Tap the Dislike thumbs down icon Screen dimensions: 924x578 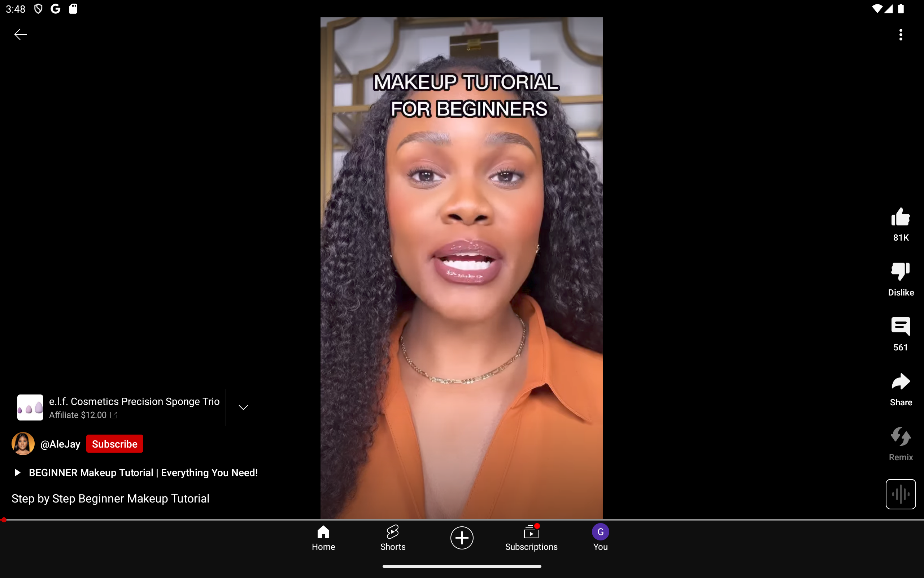901,272
